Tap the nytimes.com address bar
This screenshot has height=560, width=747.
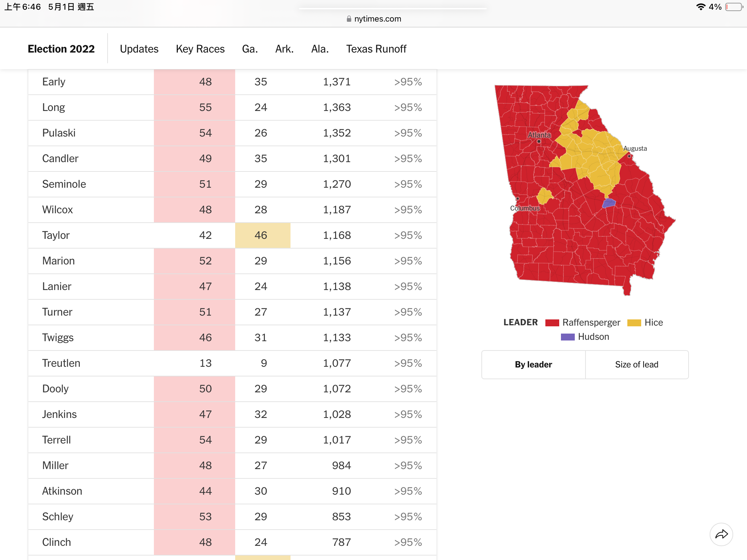click(374, 19)
